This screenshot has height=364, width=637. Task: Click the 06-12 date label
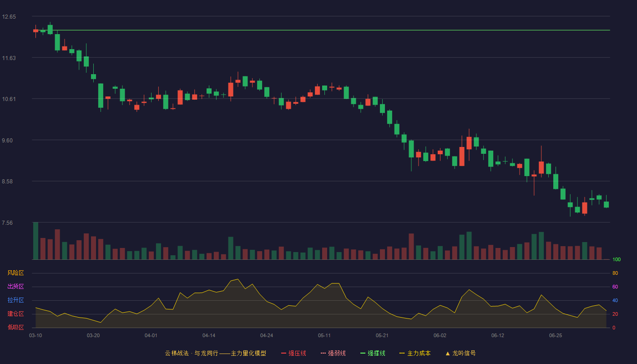[498, 335]
